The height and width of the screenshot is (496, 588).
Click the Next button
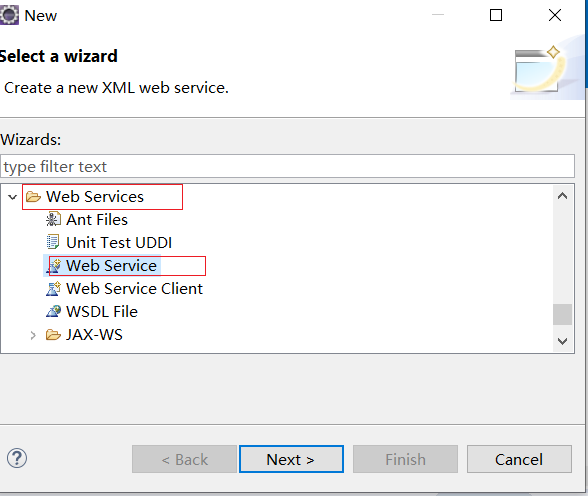coord(291,459)
